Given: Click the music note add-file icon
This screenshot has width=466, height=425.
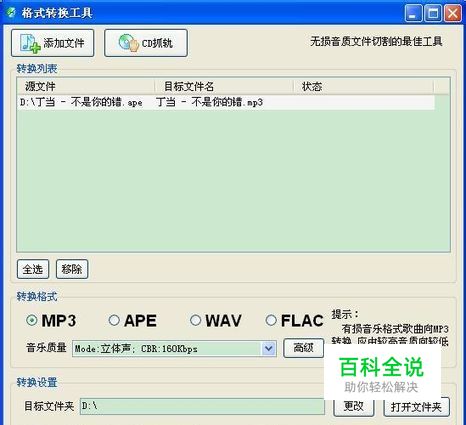Looking at the screenshot, I should pyautogui.click(x=30, y=43).
